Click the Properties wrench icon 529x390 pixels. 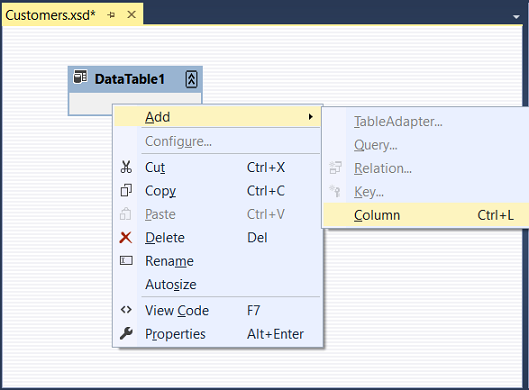click(x=126, y=333)
